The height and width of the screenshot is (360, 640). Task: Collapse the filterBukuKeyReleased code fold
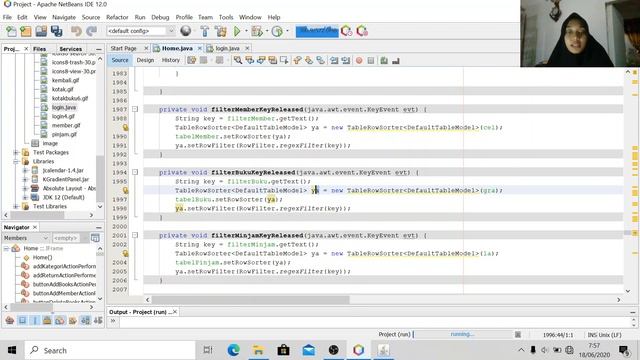135,172
